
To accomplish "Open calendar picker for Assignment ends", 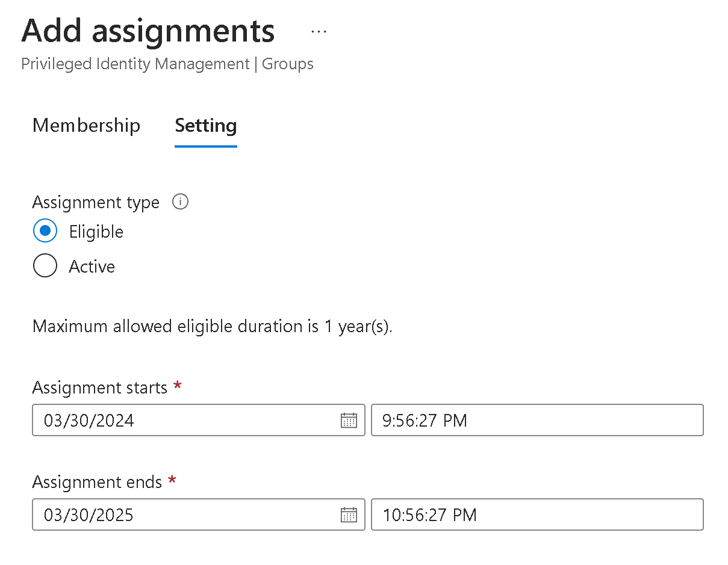I will click(x=349, y=514).
